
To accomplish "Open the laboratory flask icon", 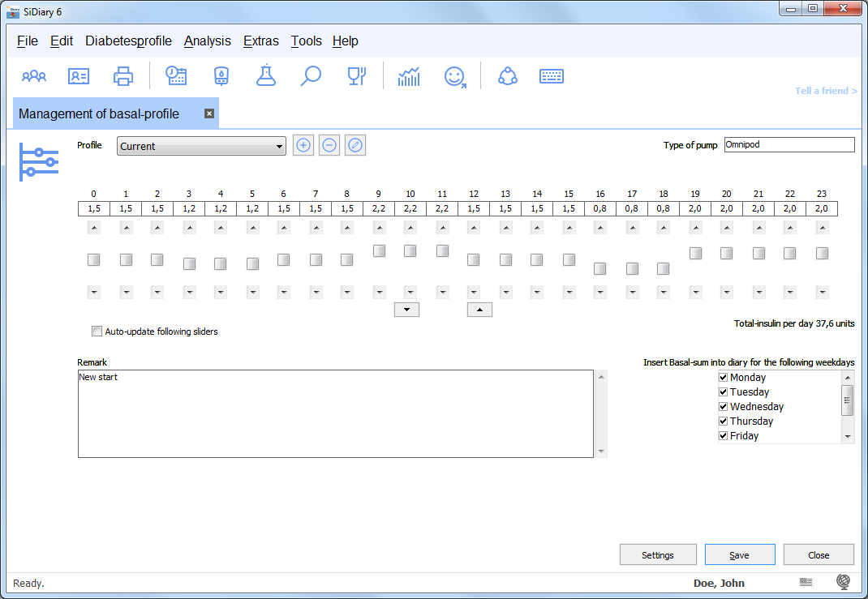I will (x=265, y=76).
